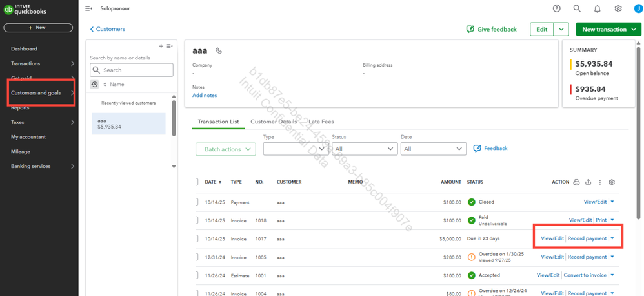The image size is (644, 296).
Task: Click the Feedback icon near filters
Action: pyautogui.click(x=478, y=149)
